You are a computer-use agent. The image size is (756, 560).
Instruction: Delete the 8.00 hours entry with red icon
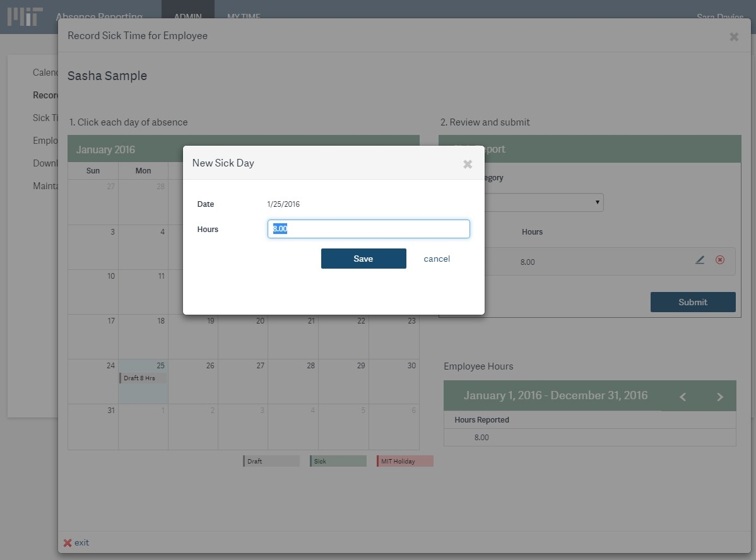(x=720, y=260)
